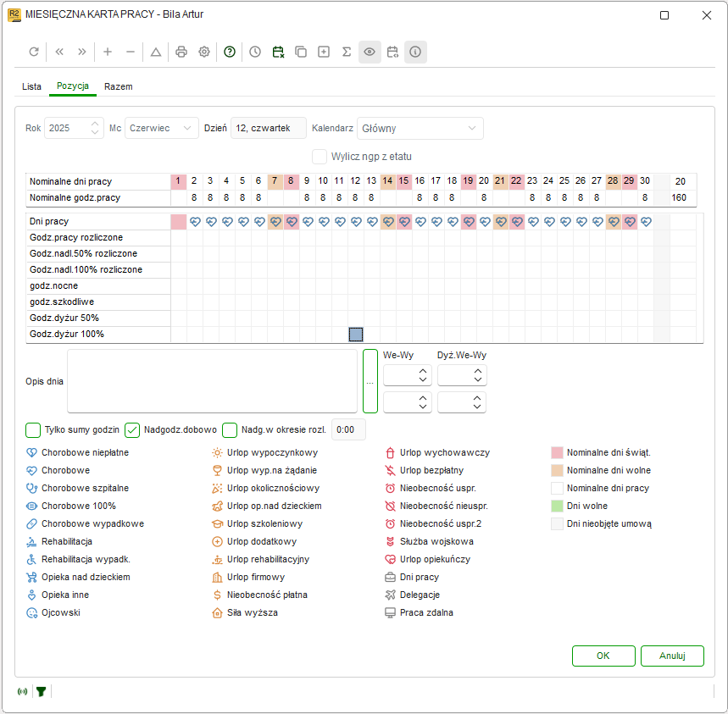Click the copy icon in the toolbar
The image size is (728, 714).
301,52
